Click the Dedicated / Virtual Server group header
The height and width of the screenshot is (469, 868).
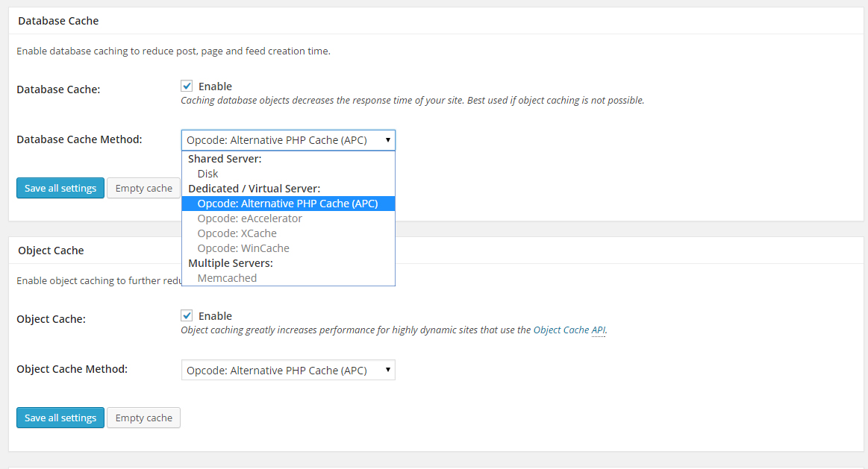[254, 189]
